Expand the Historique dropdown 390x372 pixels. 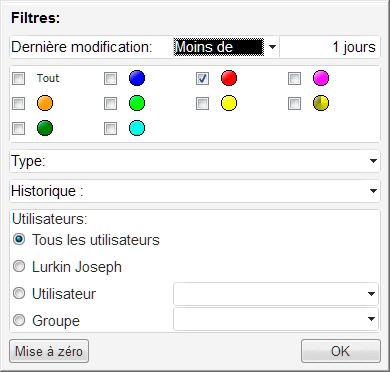click(195, 191)
